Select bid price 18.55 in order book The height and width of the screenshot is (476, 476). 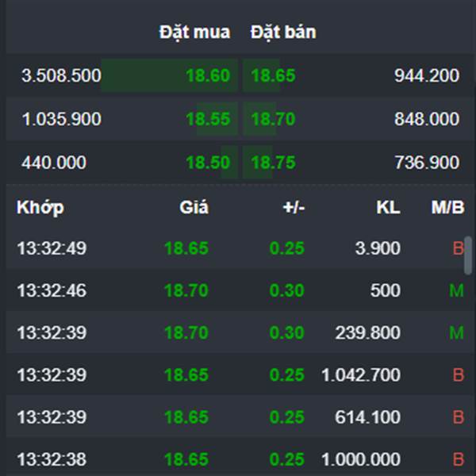208,119
